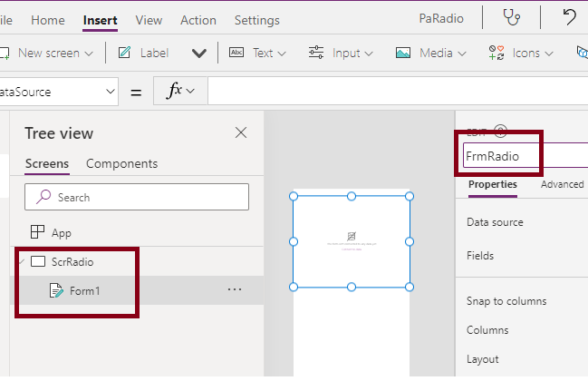Open the Text dropdown menu
Viewport: 588px width, 381px height.
coord(259,53)
